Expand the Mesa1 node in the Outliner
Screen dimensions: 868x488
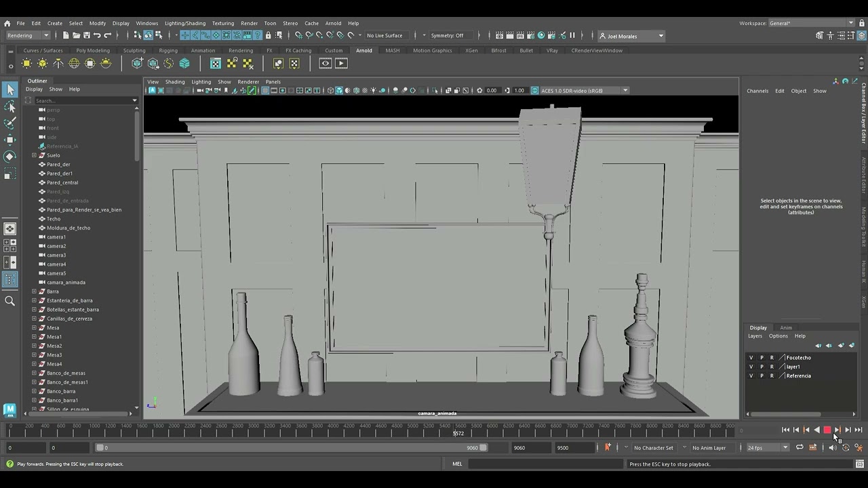click(x=34, y=337)
